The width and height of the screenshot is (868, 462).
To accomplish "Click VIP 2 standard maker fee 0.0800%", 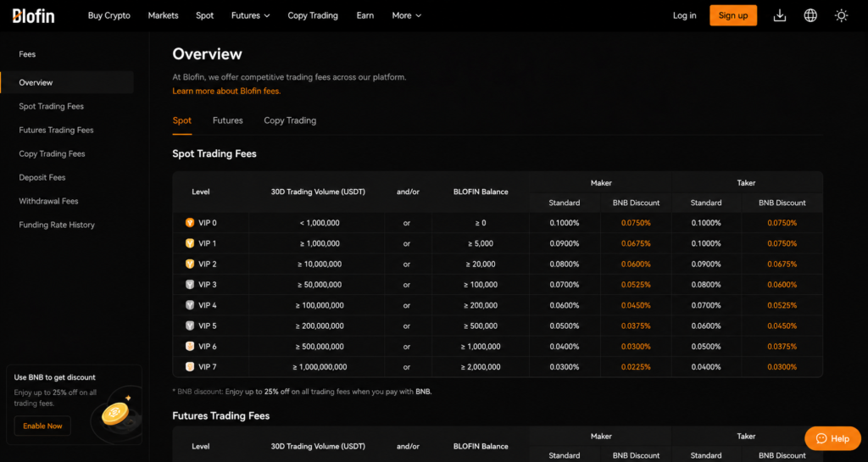I will coord(564,264).
